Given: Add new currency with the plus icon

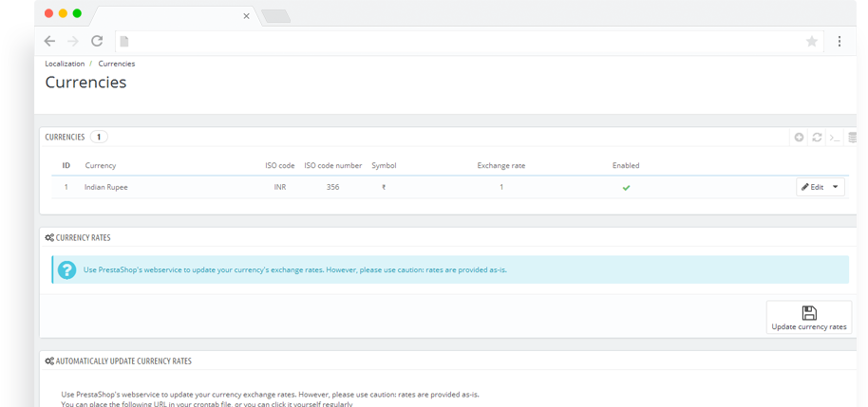Looking at the screenshot, I should (799, 138).
